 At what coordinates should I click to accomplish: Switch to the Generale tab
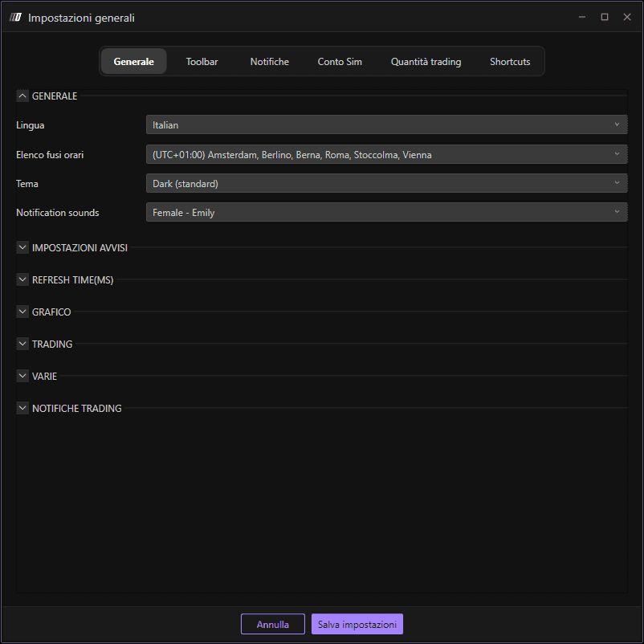pyautogui.click(x=133, y=61)
